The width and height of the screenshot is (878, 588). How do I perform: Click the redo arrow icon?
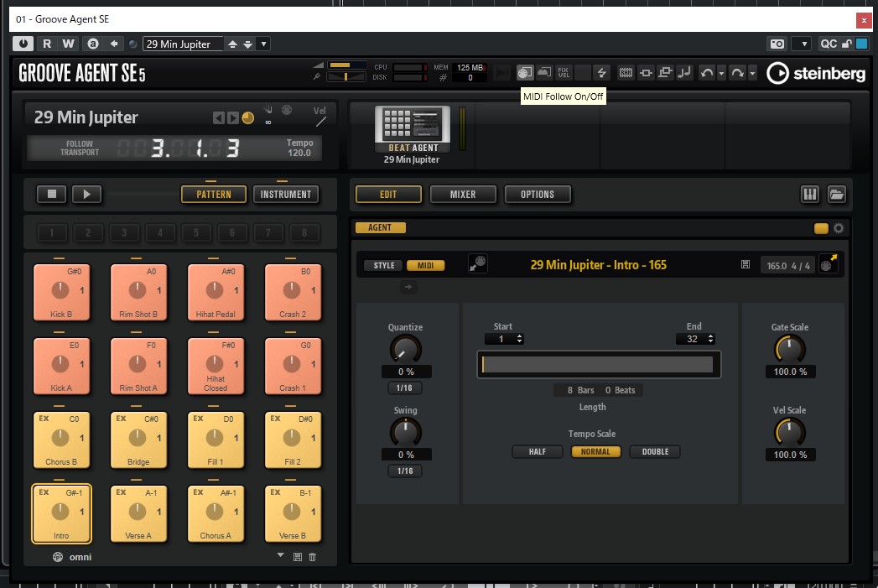737,73
